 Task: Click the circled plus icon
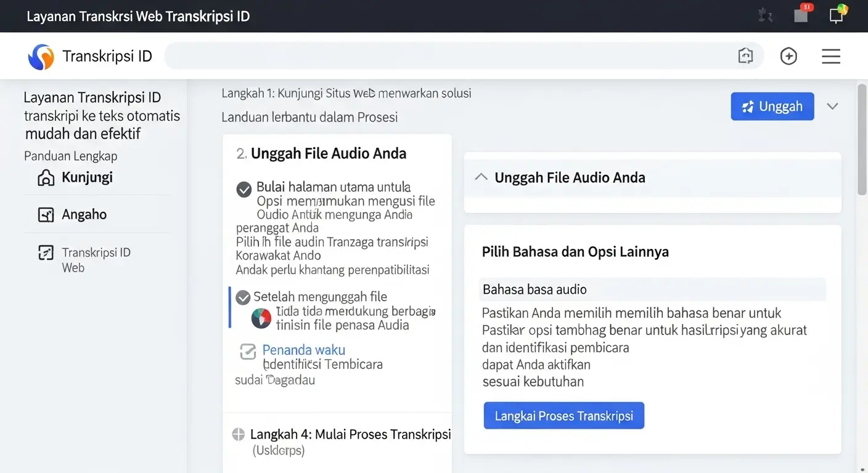click(788, 56)
